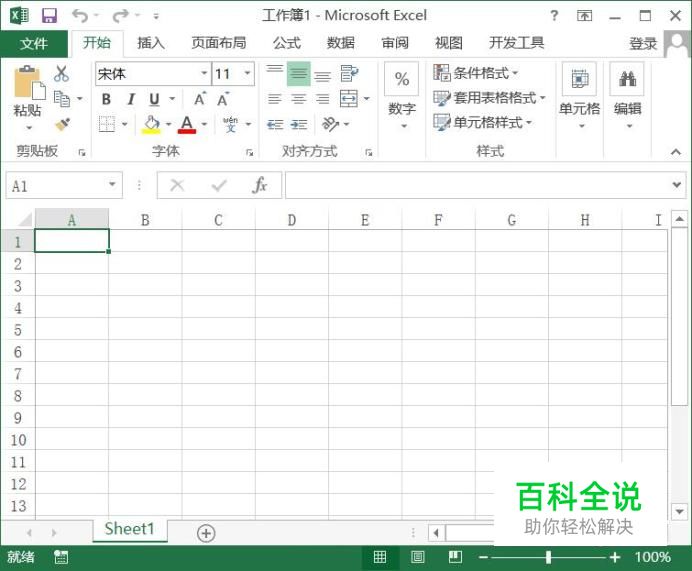The width and height of the screenshot is (692, 571).
Task: Click the zoom out minus button
Action: tap(483, 557)
